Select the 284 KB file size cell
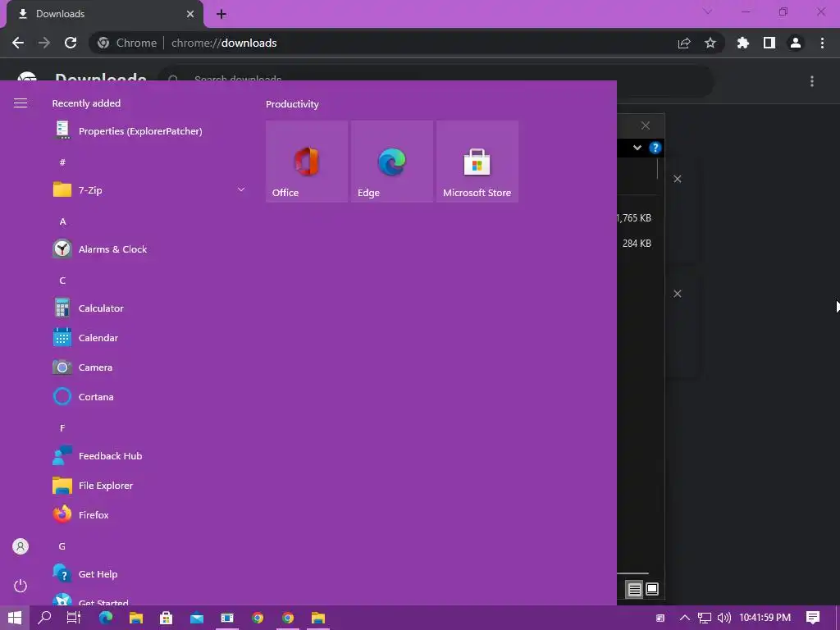 pyautogui.click(x=637, y=243)
